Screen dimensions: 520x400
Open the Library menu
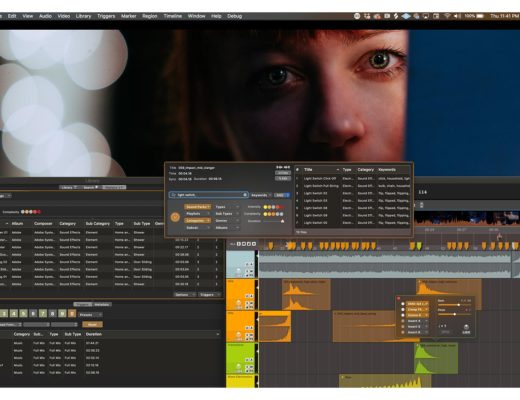(83, 16)
